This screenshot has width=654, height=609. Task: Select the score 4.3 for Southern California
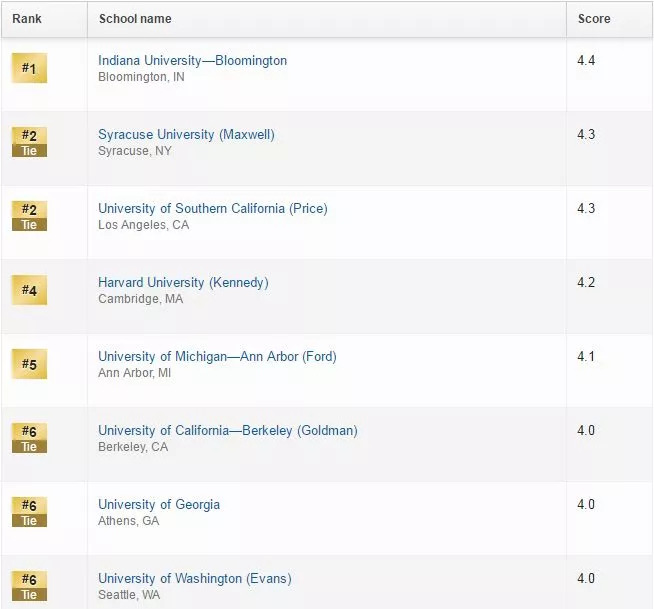(586, 208)
